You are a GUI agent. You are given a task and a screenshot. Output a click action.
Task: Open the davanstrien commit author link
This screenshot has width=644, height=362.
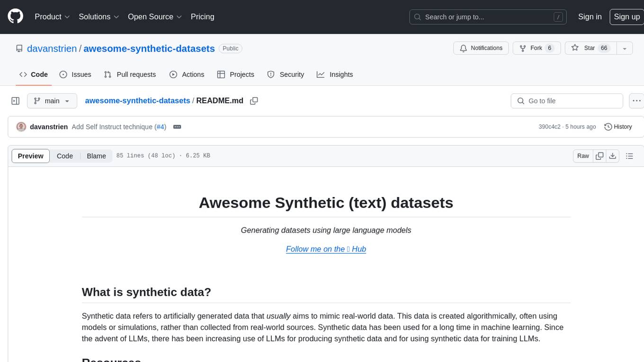point(49,127)
